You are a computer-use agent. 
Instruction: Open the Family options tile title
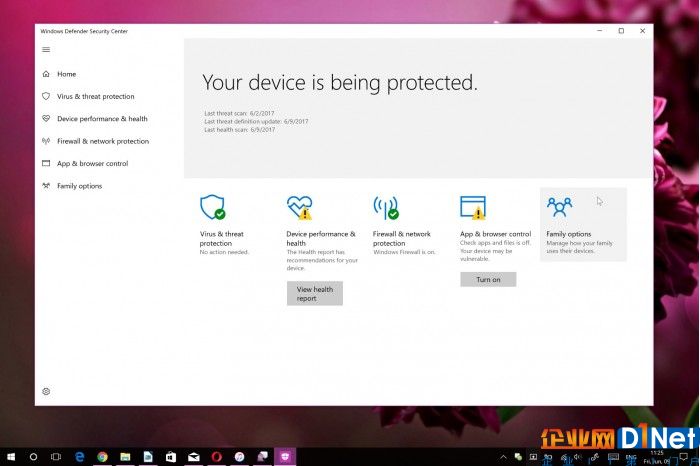pyautogui.click(x=568, y=234)
